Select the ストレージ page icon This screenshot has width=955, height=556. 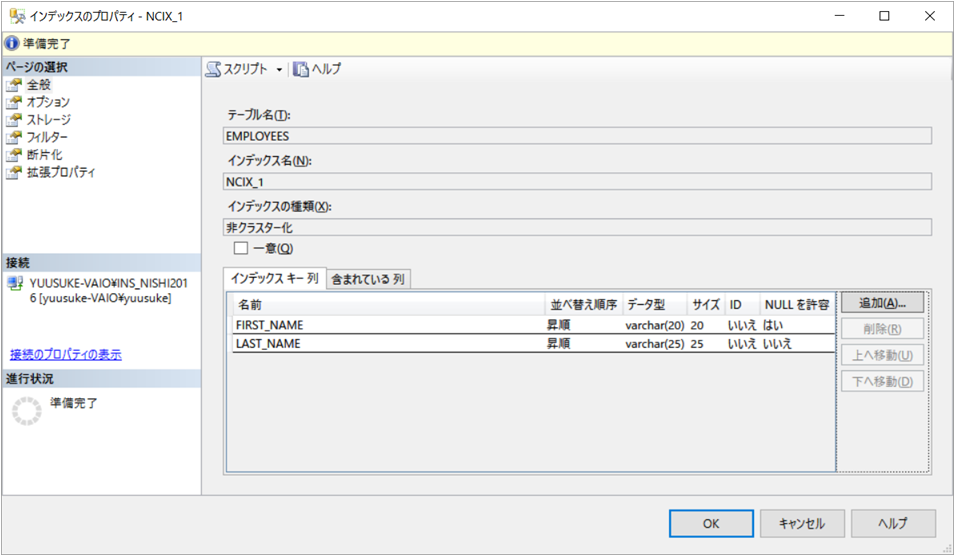click(x=14, y=120)
